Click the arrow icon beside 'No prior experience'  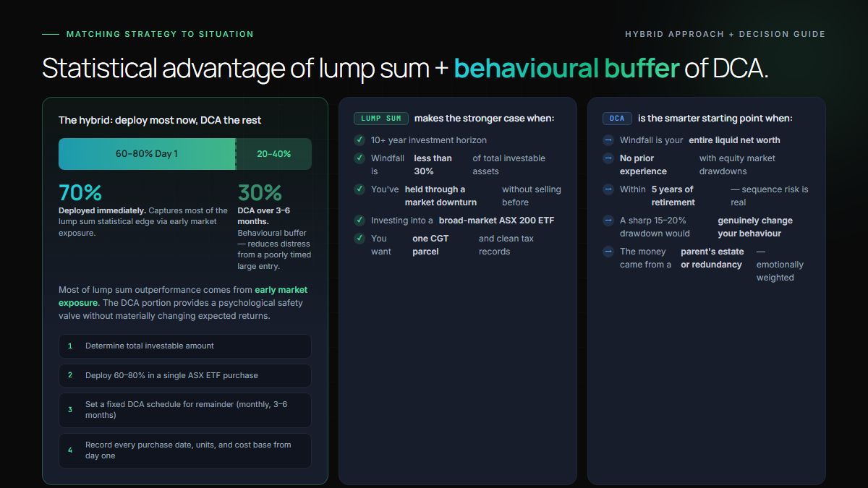pyautogui.click(x=608, y=158)
